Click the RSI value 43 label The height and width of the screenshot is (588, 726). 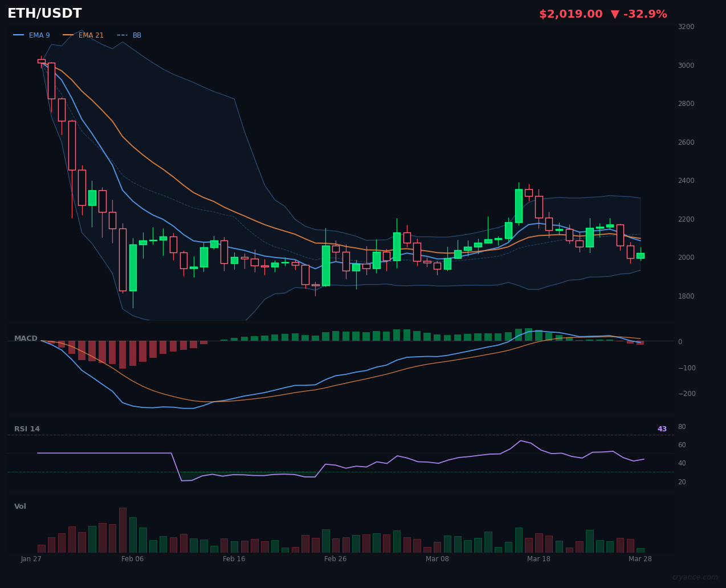[x=662, y=428]
